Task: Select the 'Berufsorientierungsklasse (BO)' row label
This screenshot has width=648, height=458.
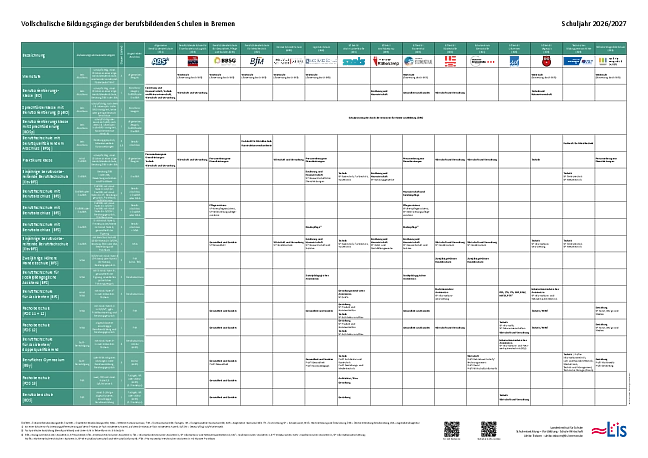Action: coord(40,93)
